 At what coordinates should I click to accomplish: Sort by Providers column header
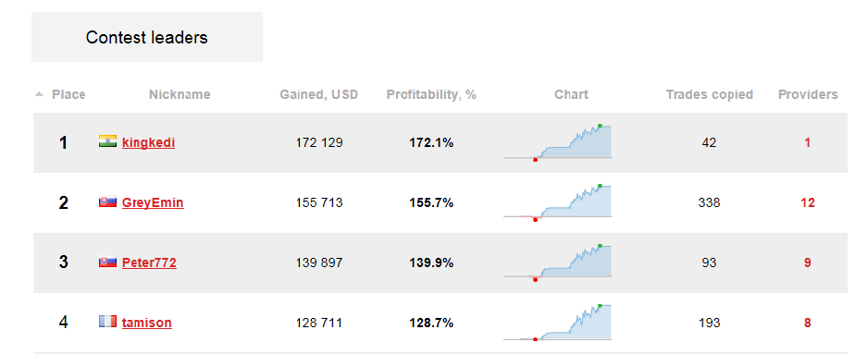pos(808,94)
